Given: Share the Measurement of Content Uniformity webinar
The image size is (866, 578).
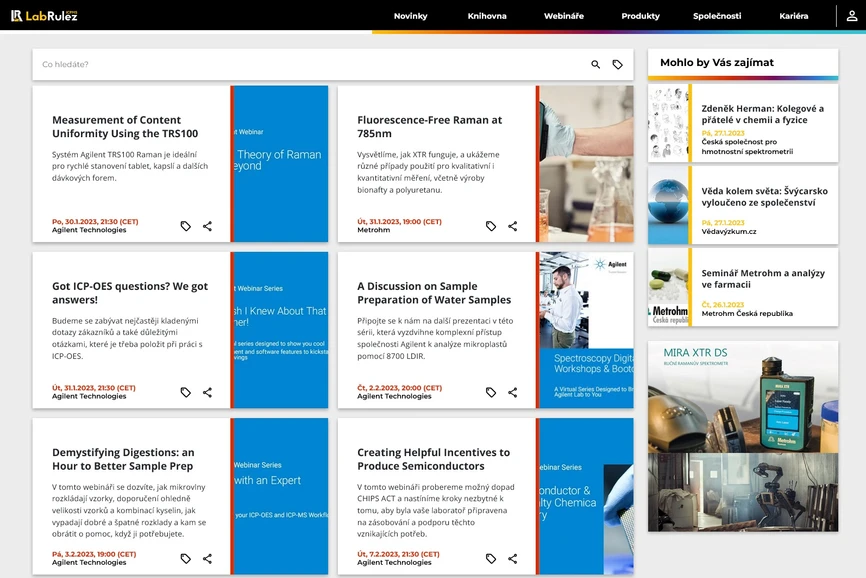Looking at the screenshot, I should (x=207, y=226).
